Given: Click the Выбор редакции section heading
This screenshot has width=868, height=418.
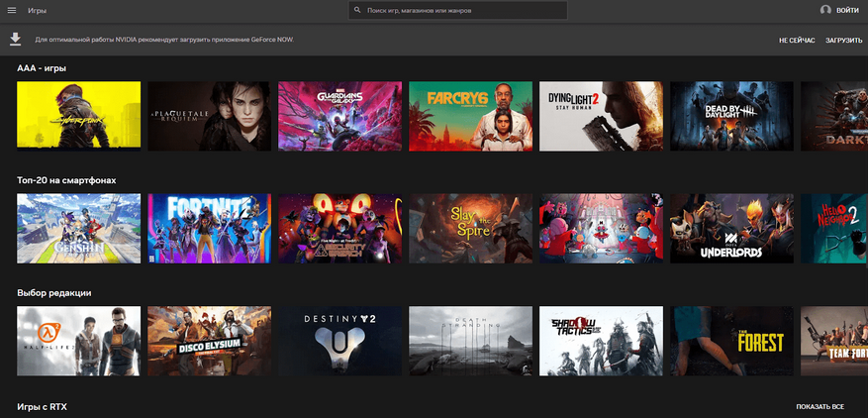Looking at the screenshot, I should 54,293.
